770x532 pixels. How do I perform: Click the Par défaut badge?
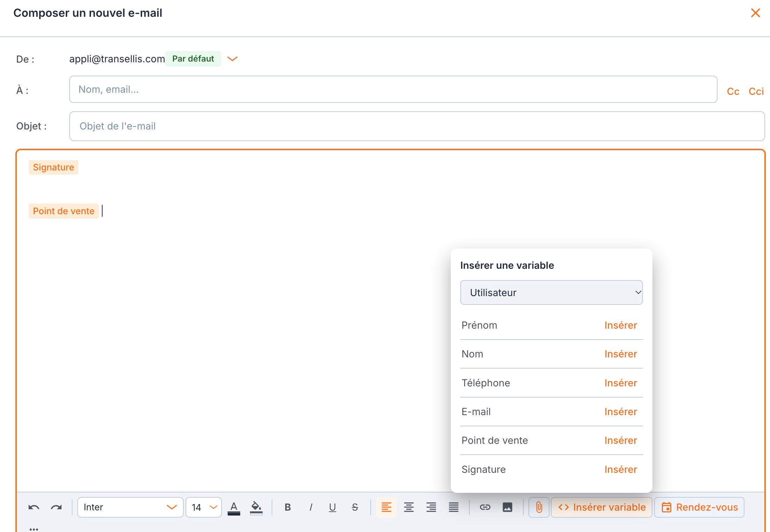point(193,58)
